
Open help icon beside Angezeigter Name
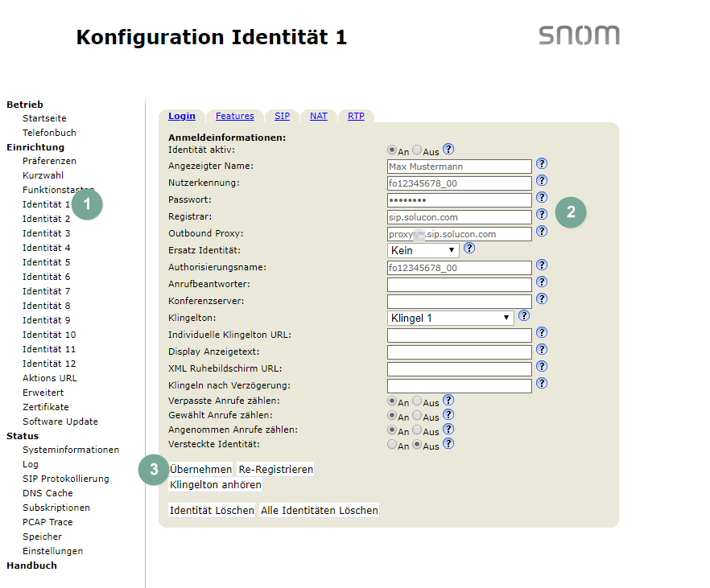coord(542,164)
